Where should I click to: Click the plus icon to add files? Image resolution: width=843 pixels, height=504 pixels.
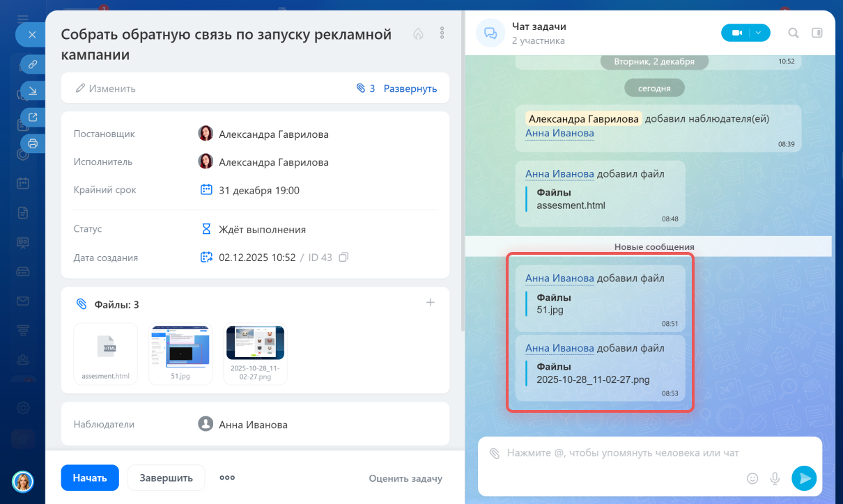tap(430, 302)
